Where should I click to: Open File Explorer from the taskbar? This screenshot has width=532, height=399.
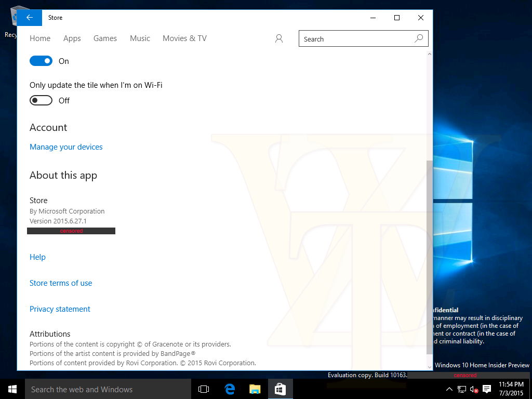point(255,389)
